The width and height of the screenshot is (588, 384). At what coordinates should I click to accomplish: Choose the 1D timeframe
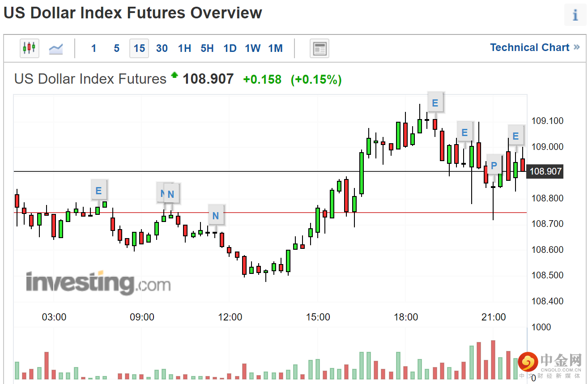point(230,48)
